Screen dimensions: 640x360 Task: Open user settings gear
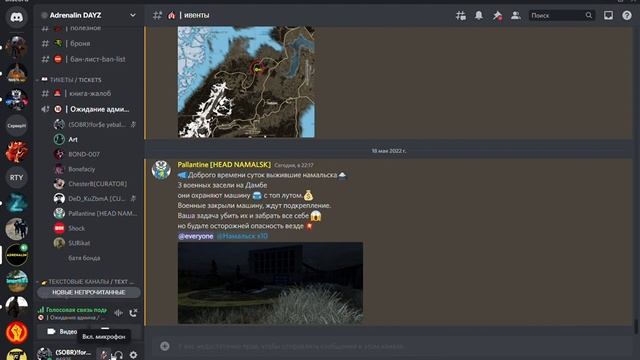(x=133, y=355)
